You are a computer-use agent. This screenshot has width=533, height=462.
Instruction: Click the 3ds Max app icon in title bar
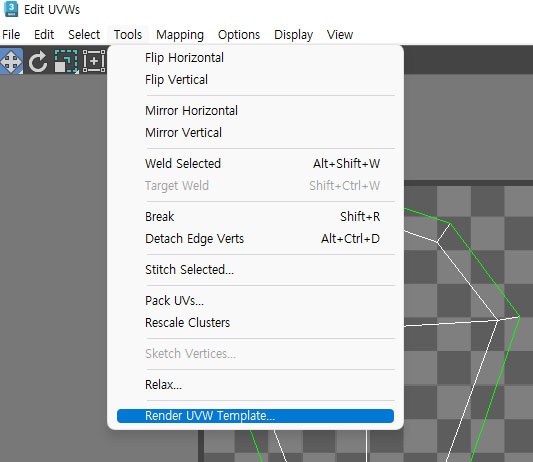tap(11, 9)
